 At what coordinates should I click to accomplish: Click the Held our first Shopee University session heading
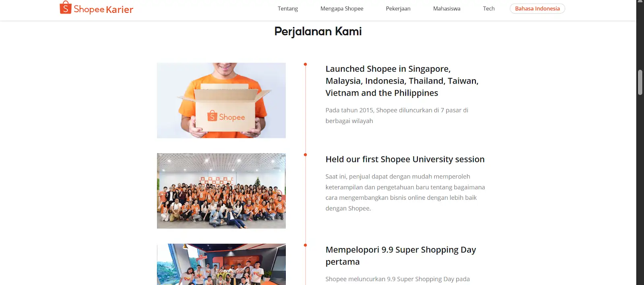pos(405,159)
